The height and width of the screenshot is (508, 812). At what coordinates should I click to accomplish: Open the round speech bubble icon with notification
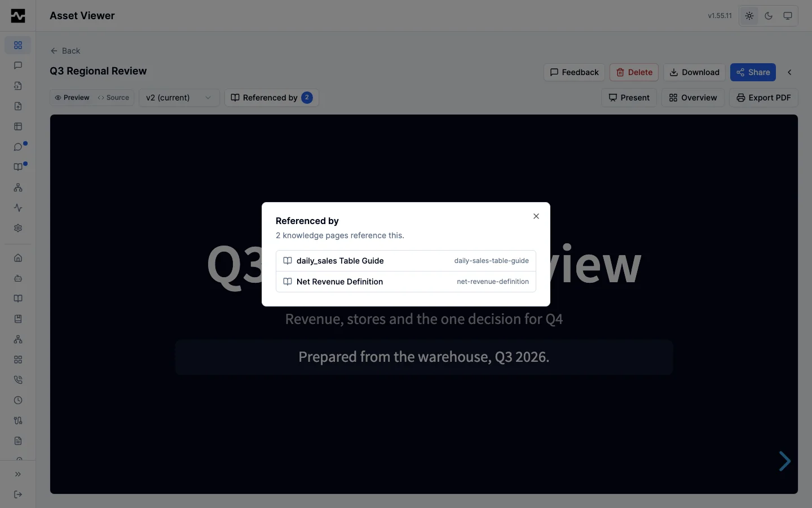(18, 147)
